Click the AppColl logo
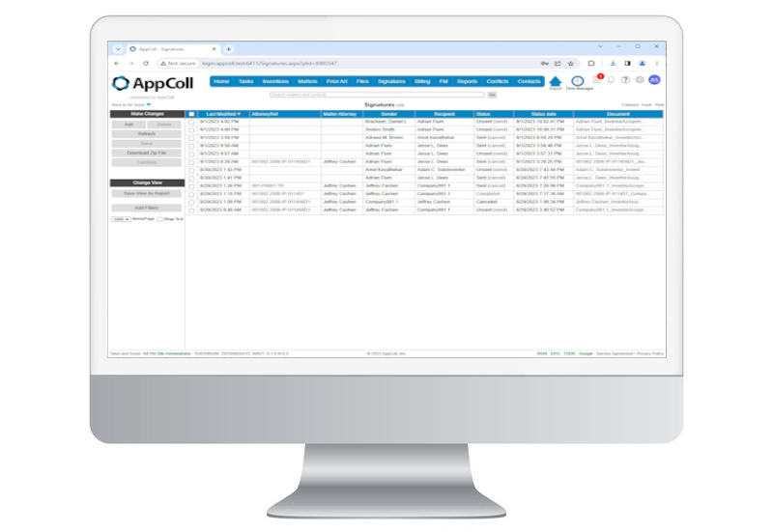The width and height of the screenshot is (773, 532). pos(153,83)
